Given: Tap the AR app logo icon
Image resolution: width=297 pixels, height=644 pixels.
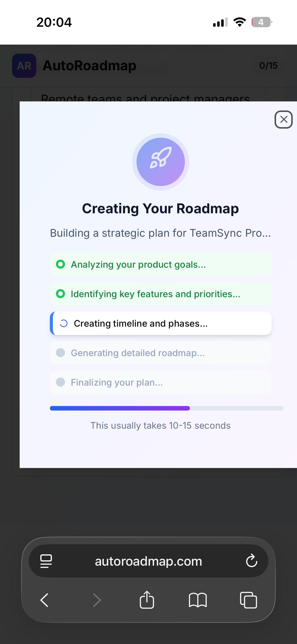Looking at the screenshot, I should click(24, 66).
